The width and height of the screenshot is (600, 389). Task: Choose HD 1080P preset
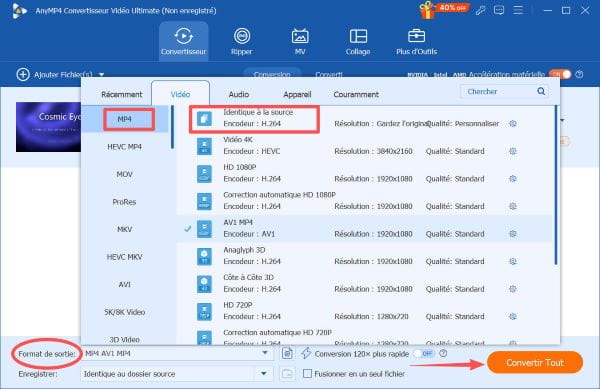[x=365, y=173]
